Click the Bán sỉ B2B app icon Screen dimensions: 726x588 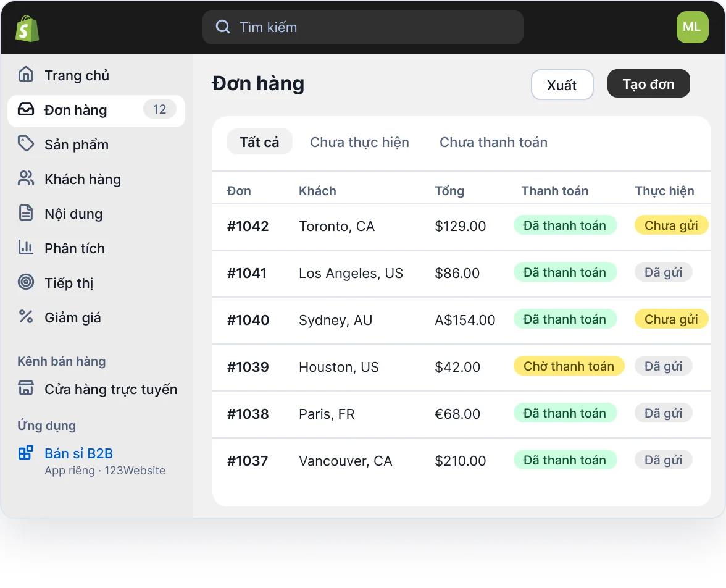[26, 452]
